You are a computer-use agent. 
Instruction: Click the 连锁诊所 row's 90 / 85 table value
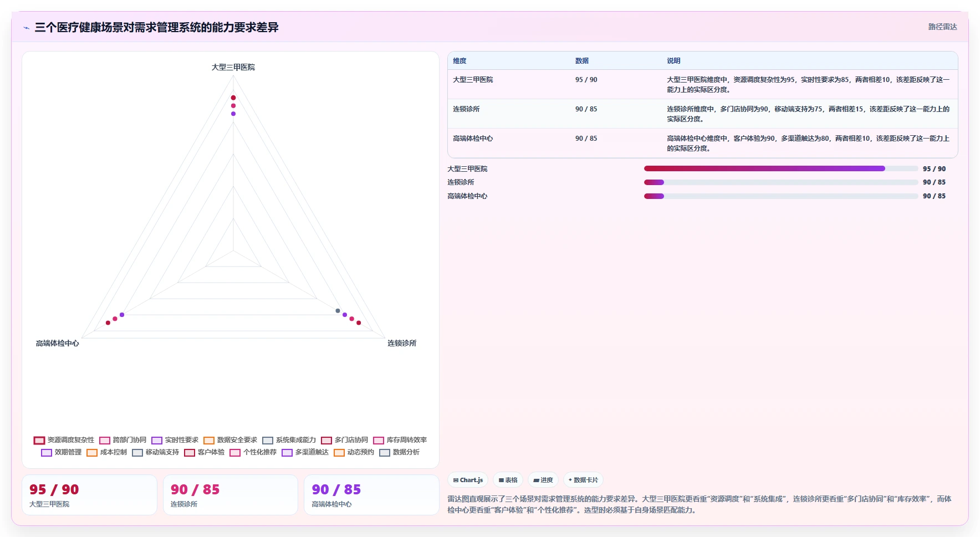tap(586, 109)
